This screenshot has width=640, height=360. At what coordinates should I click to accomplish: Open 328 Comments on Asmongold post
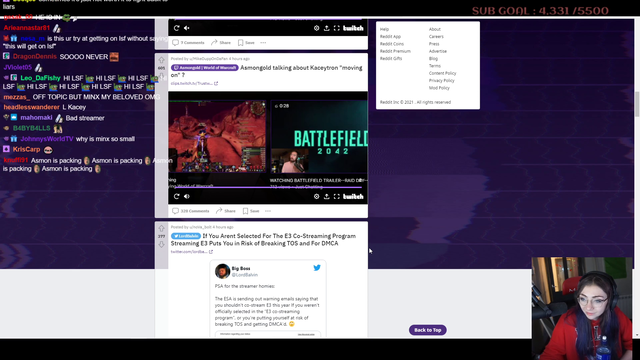click(191, 211)
